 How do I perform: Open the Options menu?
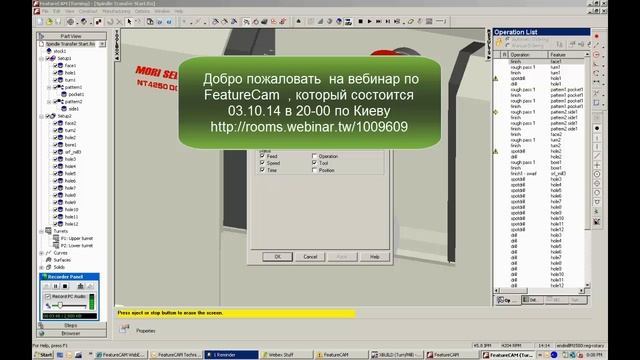142,11
